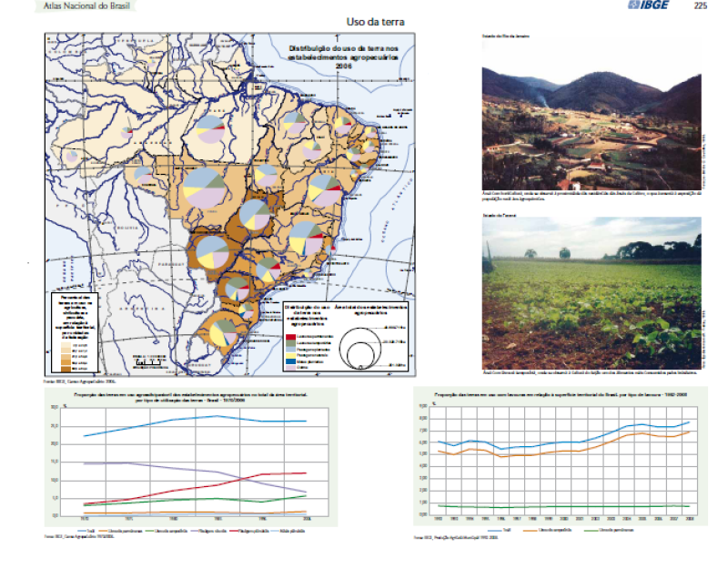Click the 'Estado do Paraná' photo label

click(x=500, y=216)
